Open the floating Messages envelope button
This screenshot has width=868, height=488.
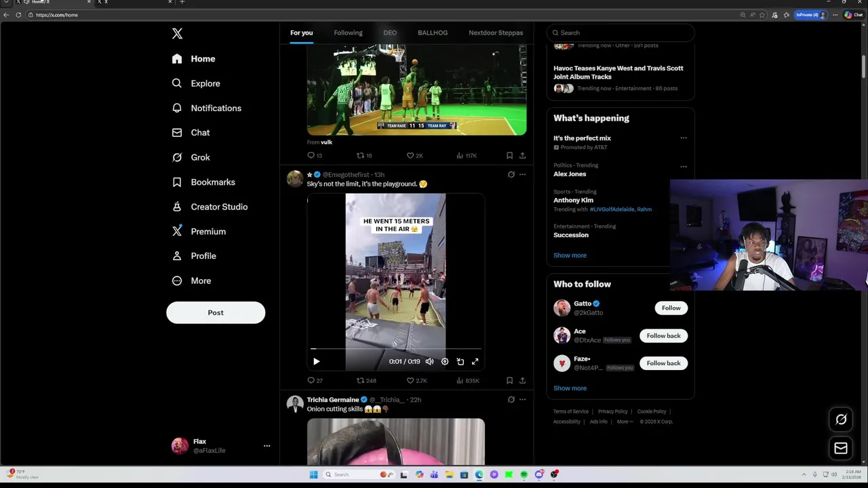pyautogui.click(x=841, y=448)
